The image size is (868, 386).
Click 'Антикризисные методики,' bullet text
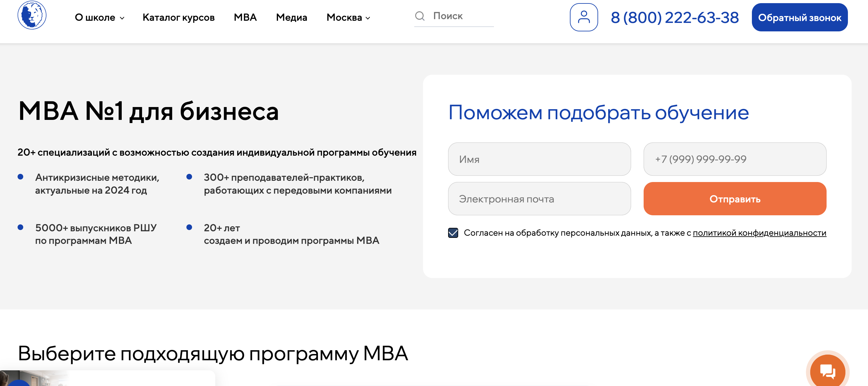(97, 178)
